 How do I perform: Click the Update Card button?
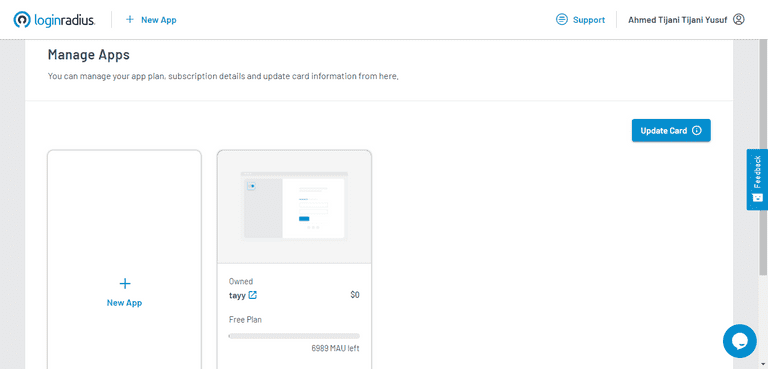[671, 131]
